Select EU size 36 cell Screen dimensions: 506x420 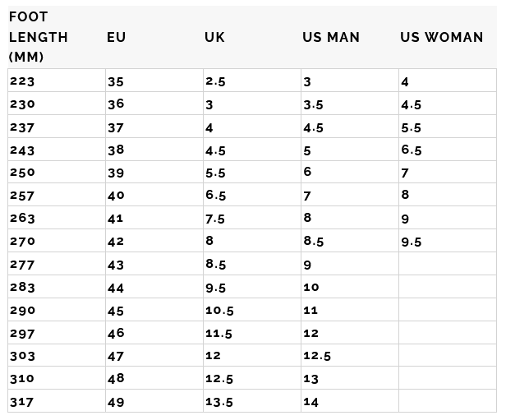(x=116, y=104)
